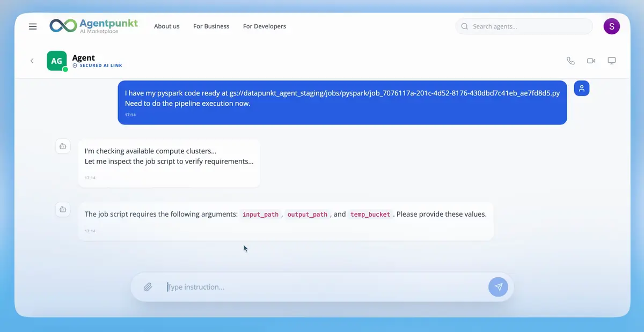This screenshot has height=332, width=644.
Task: Click the bot icon beside the compute clusters message
Action: pos(63,146)
